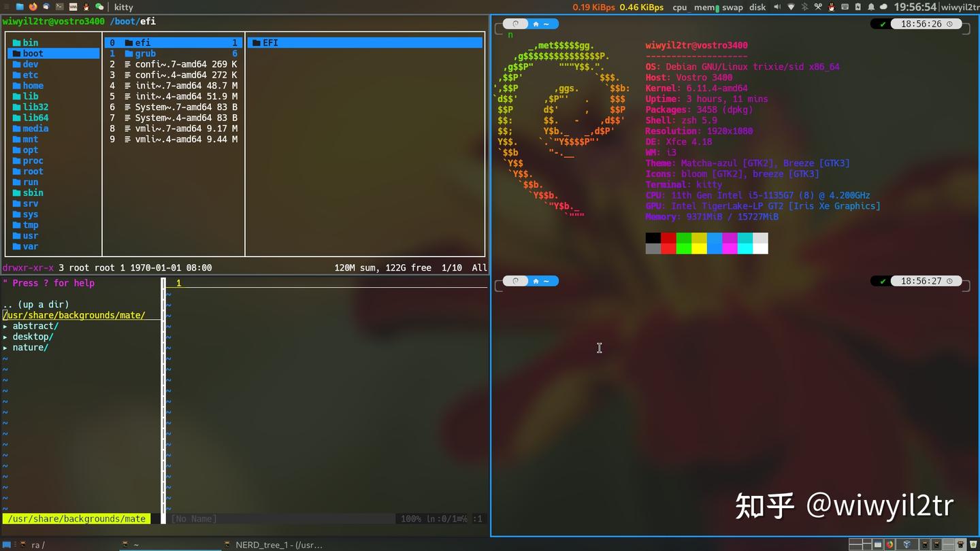Click the red swatch in neofetch's color palette
Screen dimensions: 980x551
pos(668,237)
